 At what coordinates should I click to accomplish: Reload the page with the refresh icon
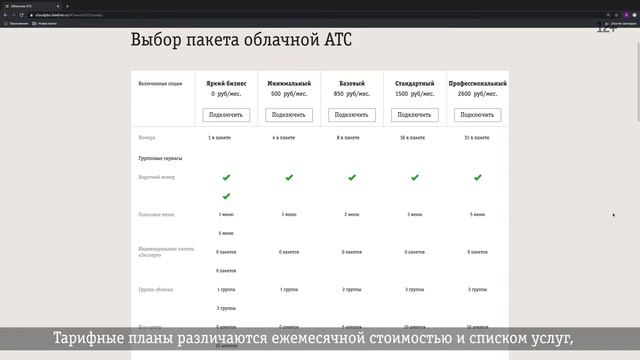coord(22,15)
